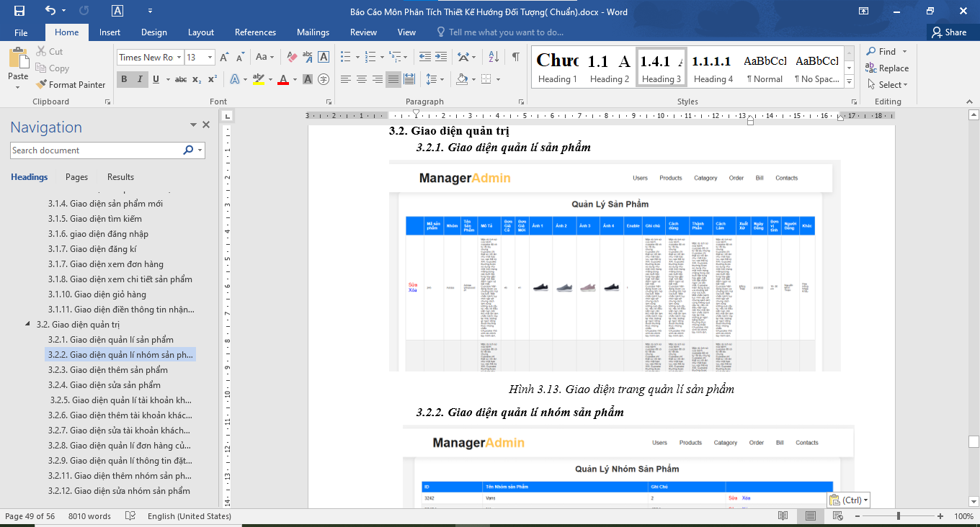Open the spelling and proofing check icon
The width and height of the screenshot is (980, 527).
(x=130, y=516)
